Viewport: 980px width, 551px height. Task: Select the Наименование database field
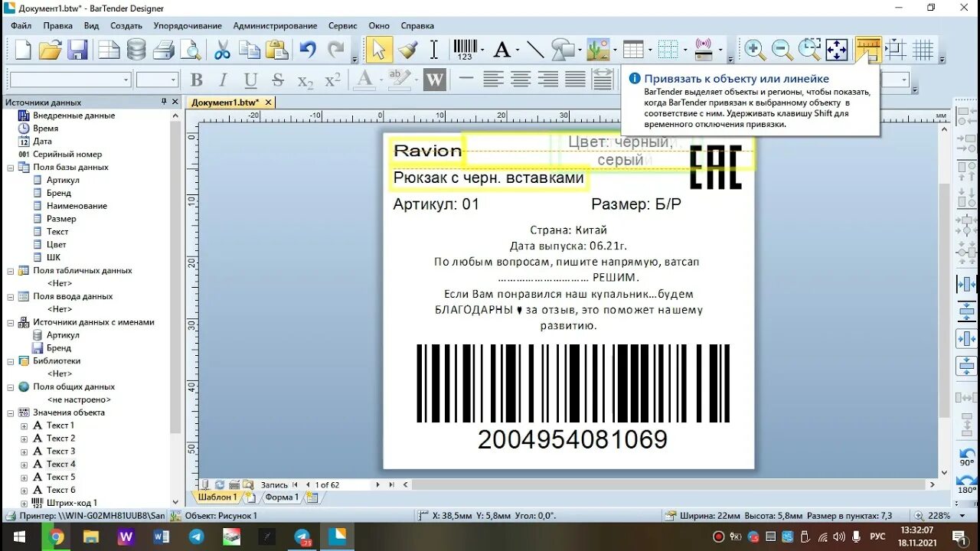coord(77,206)
